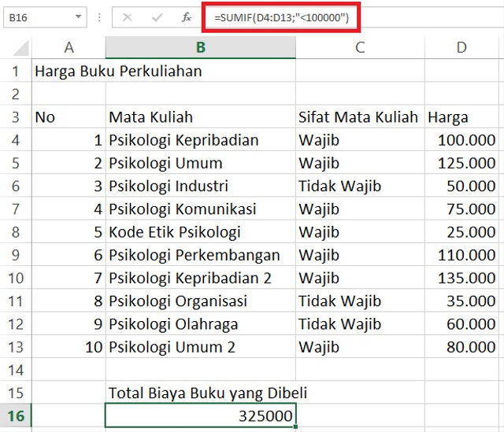
Task: Select row 2 header
Action: (16, 94)
